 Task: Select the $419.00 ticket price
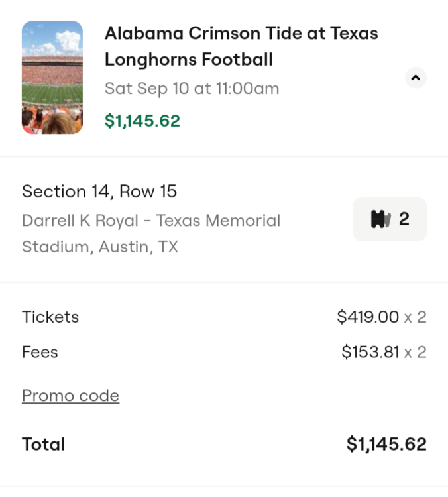point(368,317)
